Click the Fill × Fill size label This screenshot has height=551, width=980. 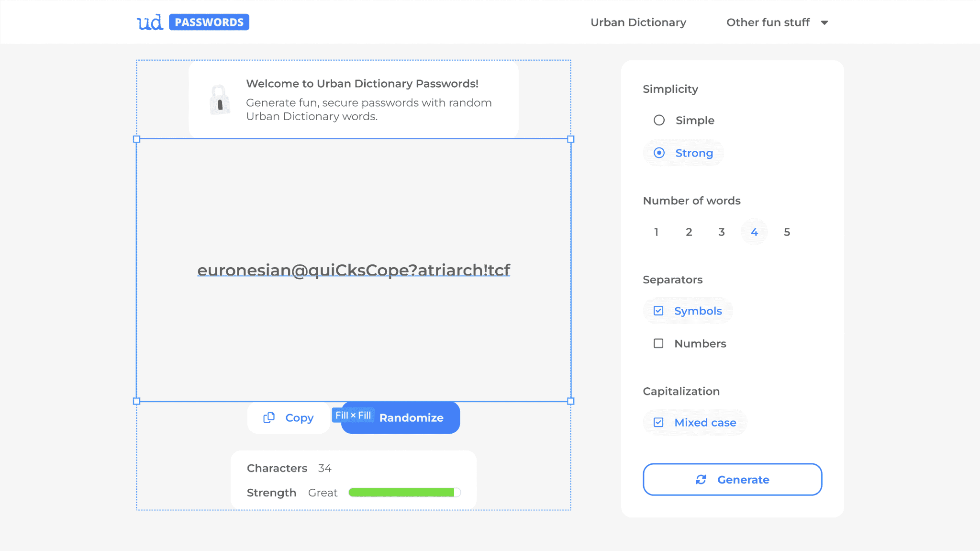click(x=353, y=416)
